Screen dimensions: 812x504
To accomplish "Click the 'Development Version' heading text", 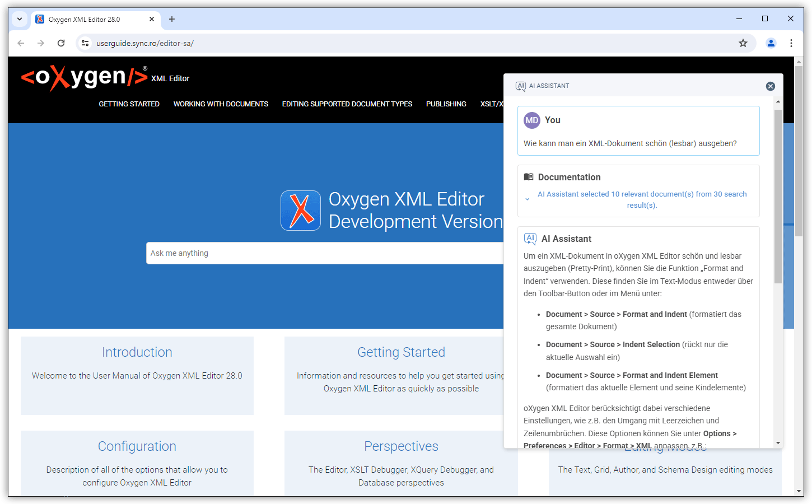I will point(416,222).
